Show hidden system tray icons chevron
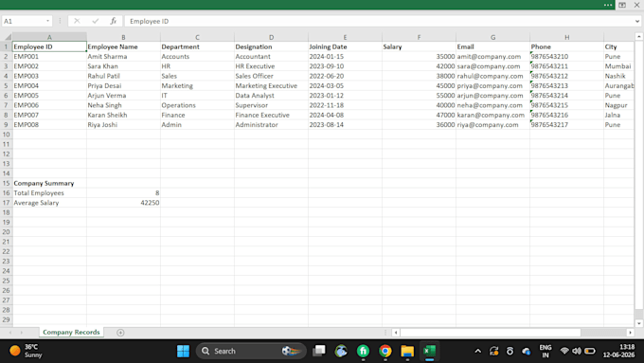Screen dimensions: 644x363 coord(477,351)
